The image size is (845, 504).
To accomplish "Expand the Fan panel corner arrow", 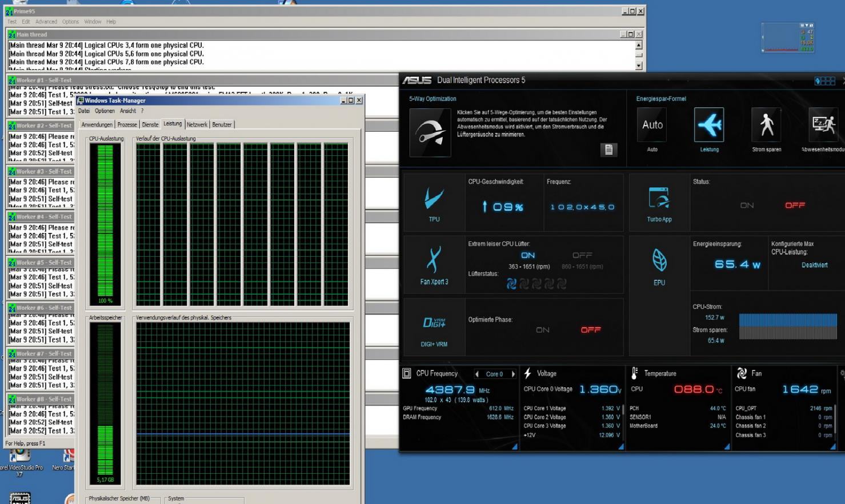I will 833,446.
